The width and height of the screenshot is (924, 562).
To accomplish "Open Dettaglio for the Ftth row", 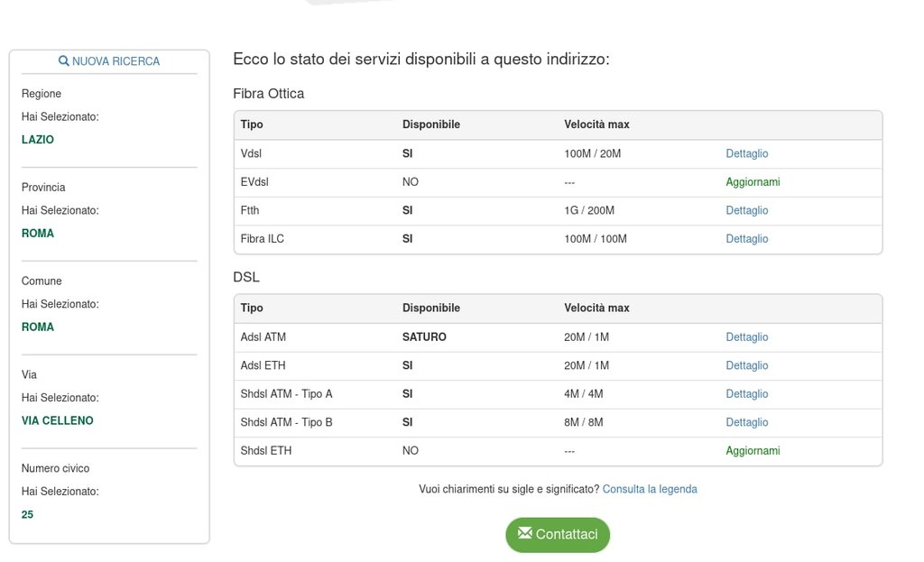I will pos(746,210).
